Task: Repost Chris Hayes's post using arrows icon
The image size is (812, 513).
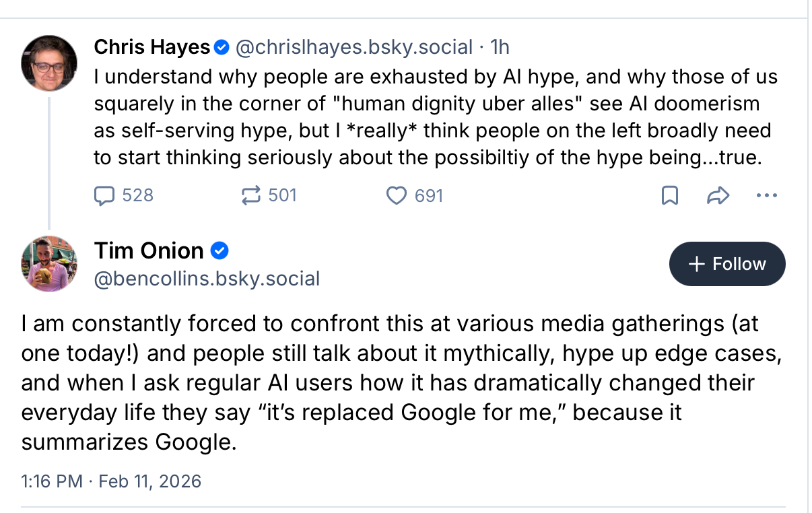Action: (250, 195)
